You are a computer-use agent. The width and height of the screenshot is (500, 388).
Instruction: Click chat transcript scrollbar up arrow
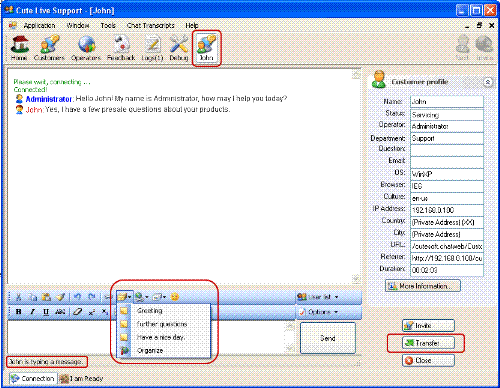click(x=356, y=74)
